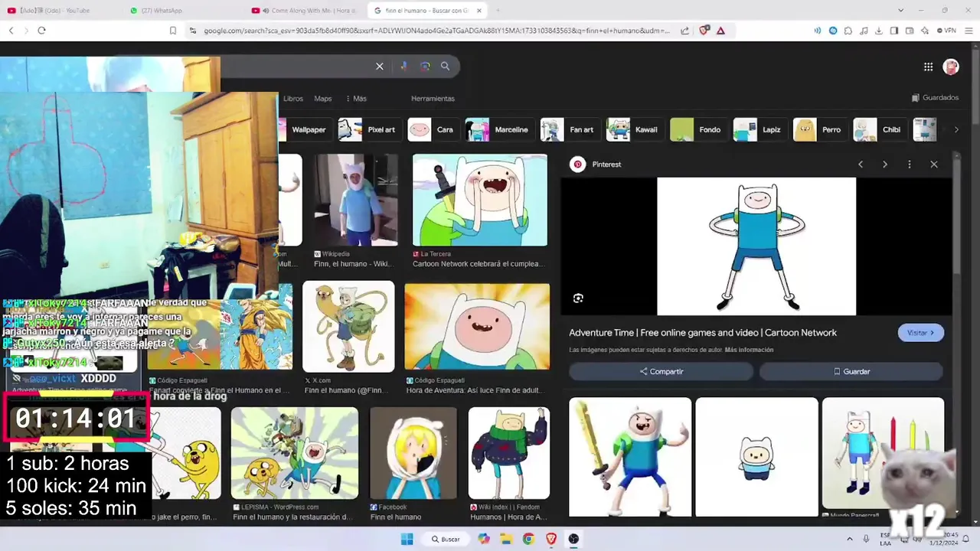Screen dimensions: 980x551
Task: Select the Marceline suggestion chip
Action: pos(499,130)
